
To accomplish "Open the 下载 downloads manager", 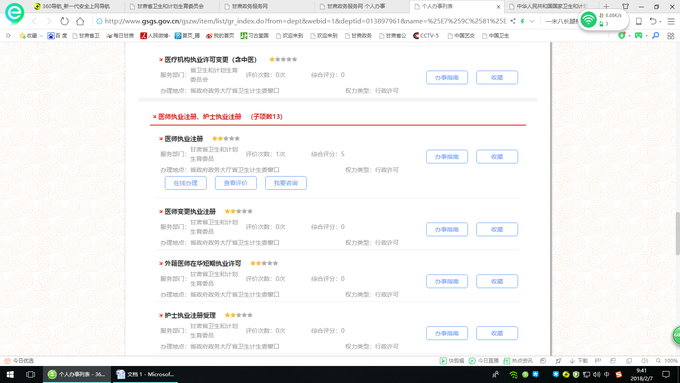I will [579, 360].
